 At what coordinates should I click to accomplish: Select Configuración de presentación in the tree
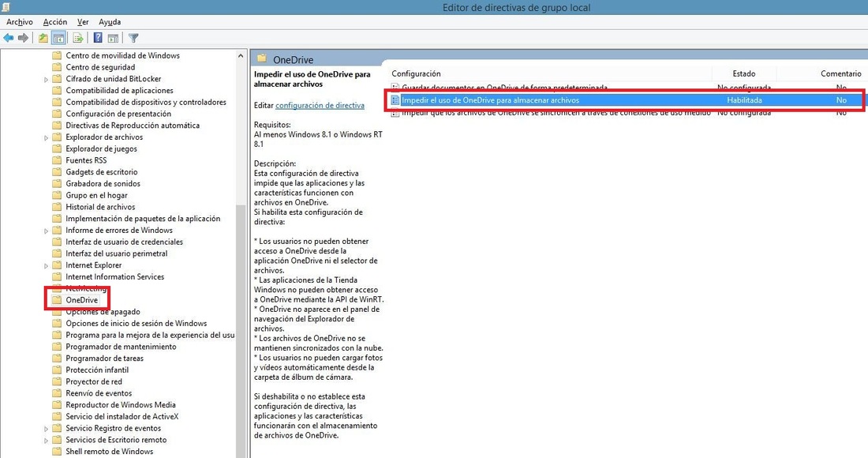pyautogui.click(x=118, y=114)
